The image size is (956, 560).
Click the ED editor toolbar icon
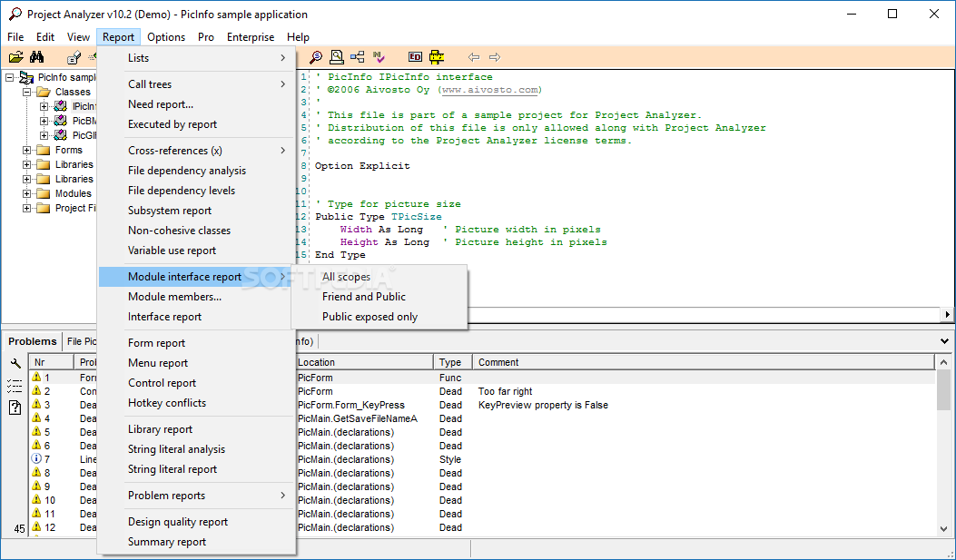click(x=415, y=57)
